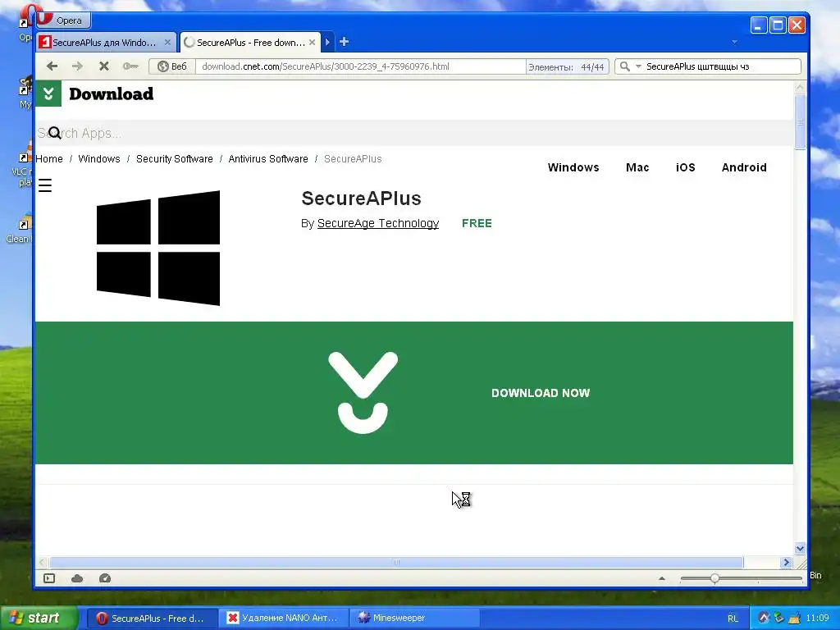Viewport: 840px width, 630px height.
Task: Close the SecureAPlus - Free download tab
Action: [312, 43]
